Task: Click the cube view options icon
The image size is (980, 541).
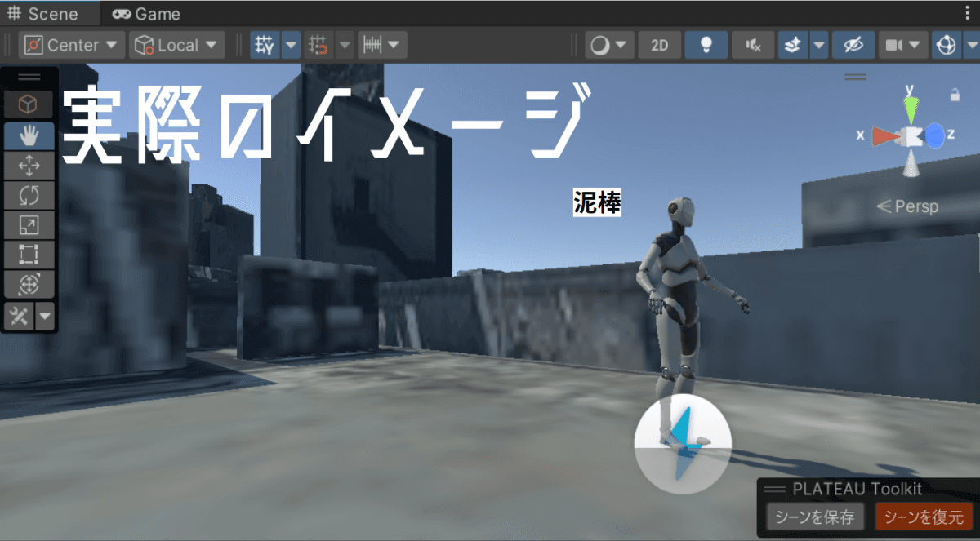Action: tap(29, 104)
